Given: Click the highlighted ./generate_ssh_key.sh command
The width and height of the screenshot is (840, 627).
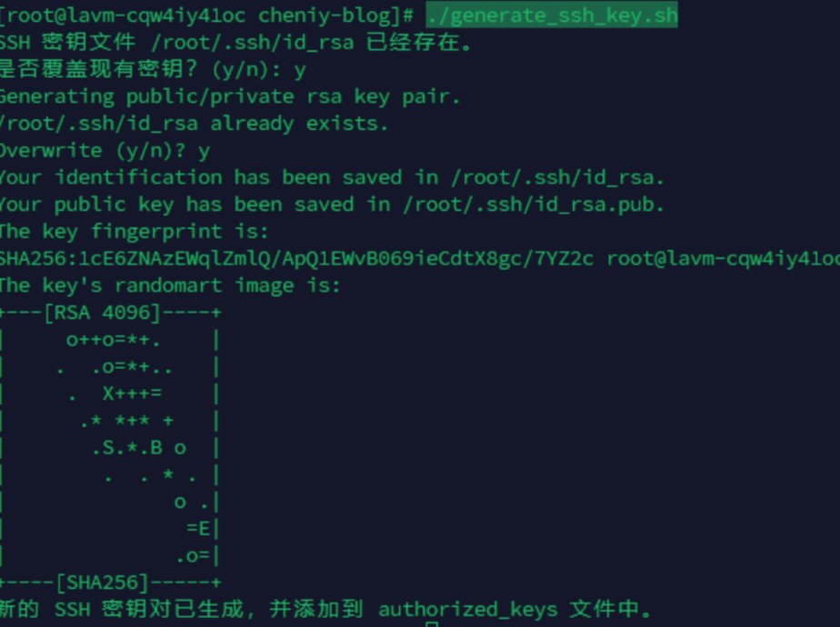Looking at the screenshot, I should (551, 15).
